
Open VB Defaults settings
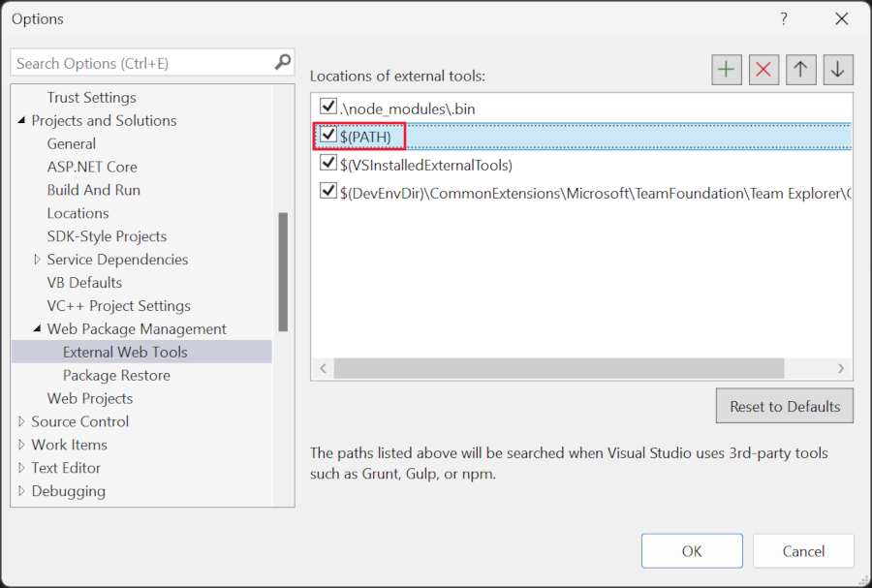click(84, 282)
